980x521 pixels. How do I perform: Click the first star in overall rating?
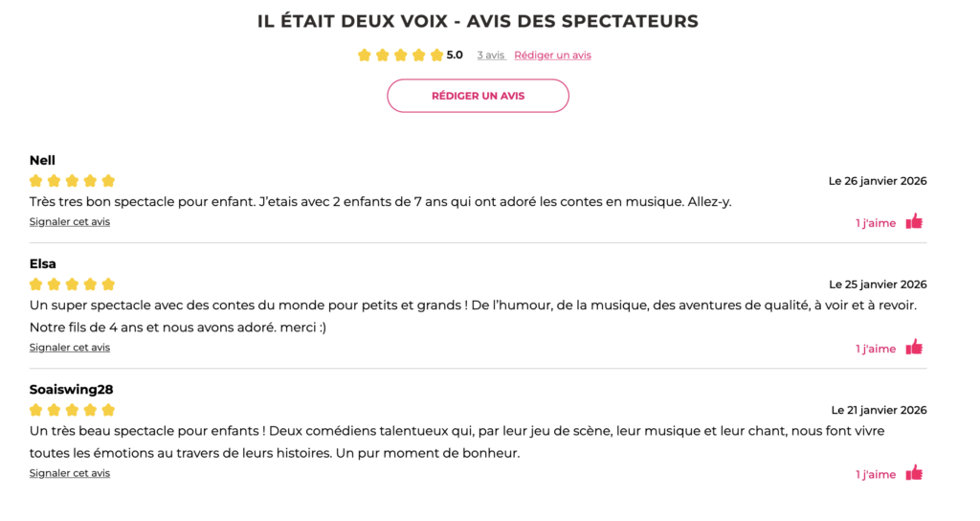click(365, 56)
